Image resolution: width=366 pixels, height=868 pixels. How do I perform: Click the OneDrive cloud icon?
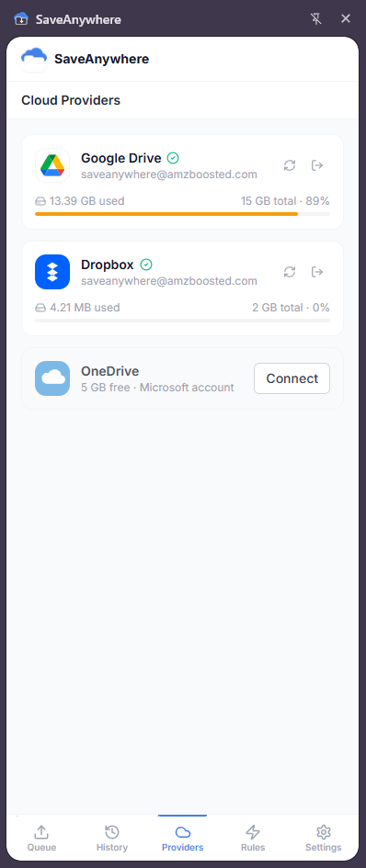pos(52,378)
